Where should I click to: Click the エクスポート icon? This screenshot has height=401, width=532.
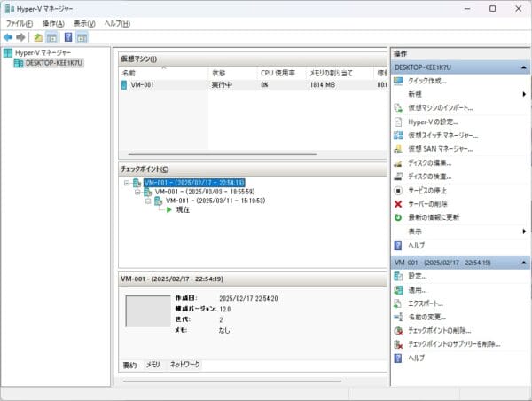[398, 303]
